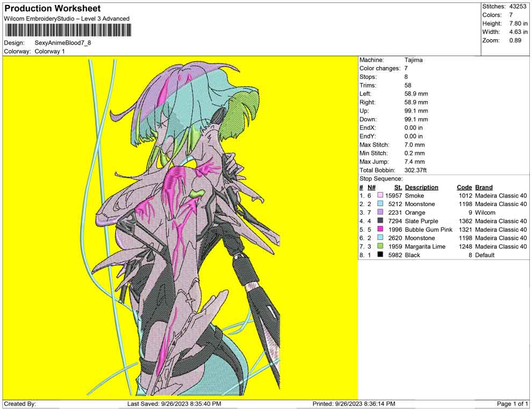The width and height of the screenshot is (532, 409).
Task: Select the "Colorway 1" value
Action: coord(49,52)
